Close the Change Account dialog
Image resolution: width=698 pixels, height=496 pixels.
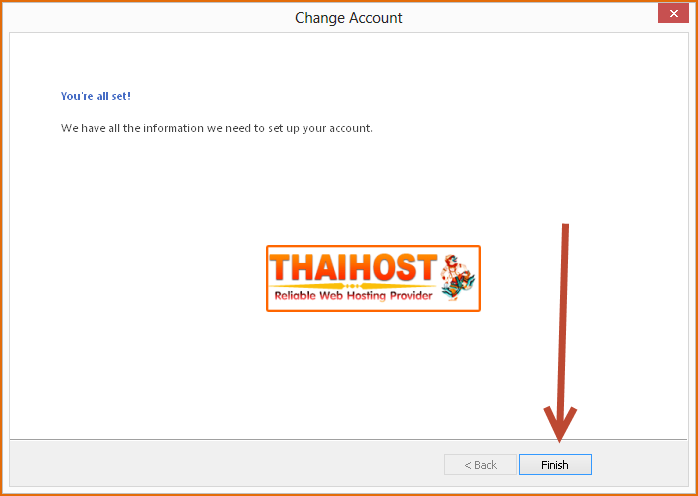click(674, 14)
